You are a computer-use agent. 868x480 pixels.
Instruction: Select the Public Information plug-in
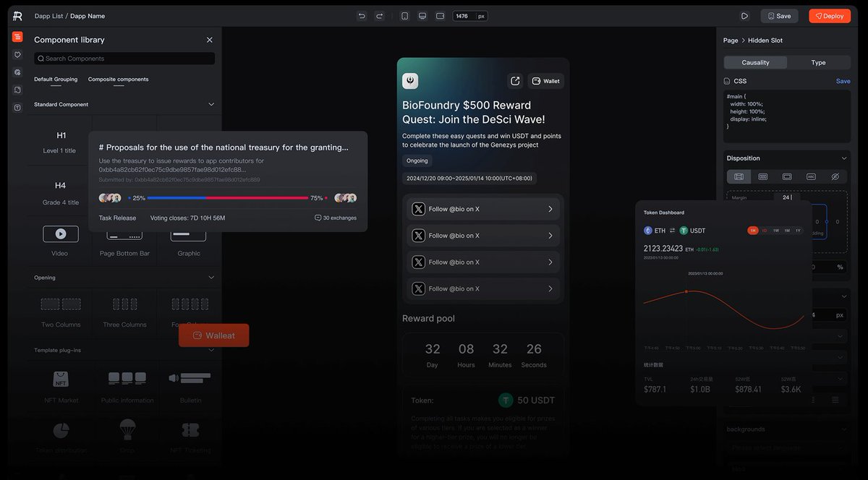click(x=127, y=386)
